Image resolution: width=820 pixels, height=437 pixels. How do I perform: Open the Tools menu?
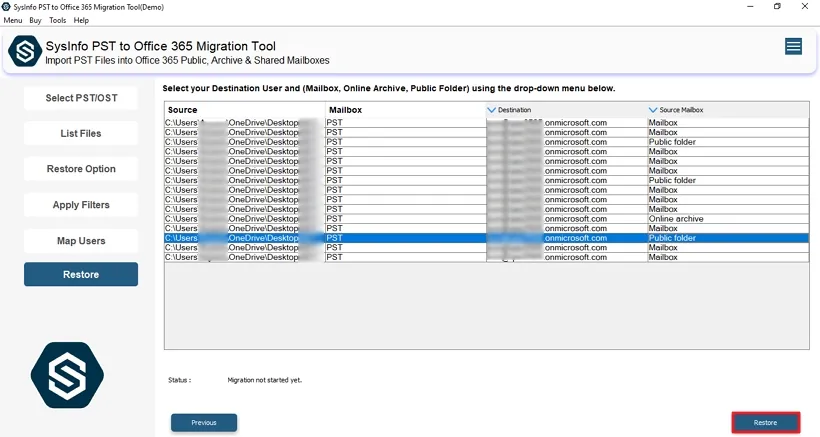tap(58, 20)
